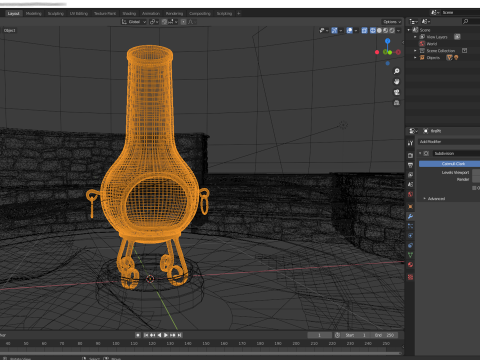Switch to the Modeling workspace tab
Screen dimensions: 480x360
[34, 13]
